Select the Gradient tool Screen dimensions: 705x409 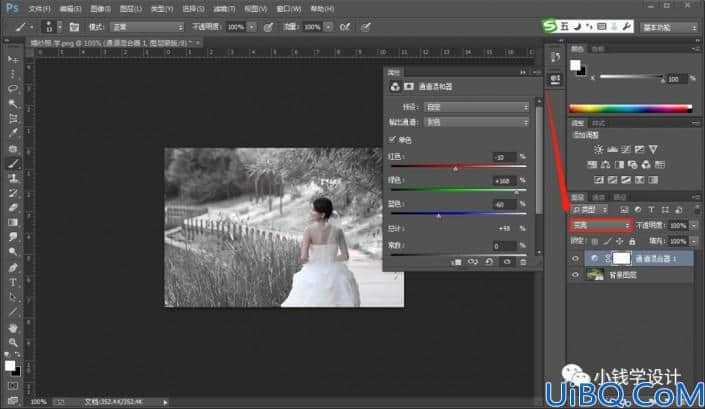pyautogui.click(x=13, y=222)
